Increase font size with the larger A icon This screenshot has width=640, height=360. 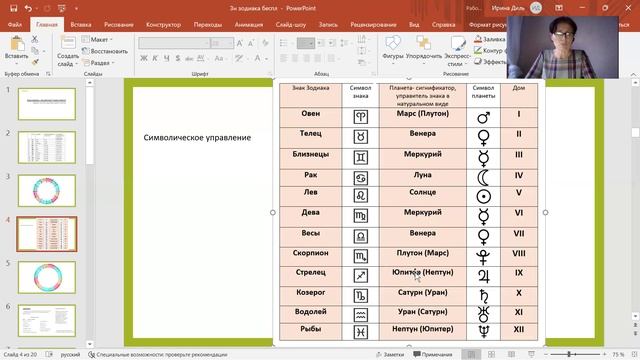pyautogui.click(x=240, y=43)
